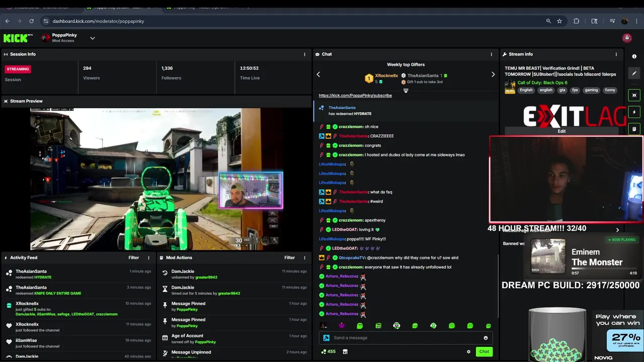
Task: Toggle the notes sidebar widget icon
Action: [x=634, y=129]
